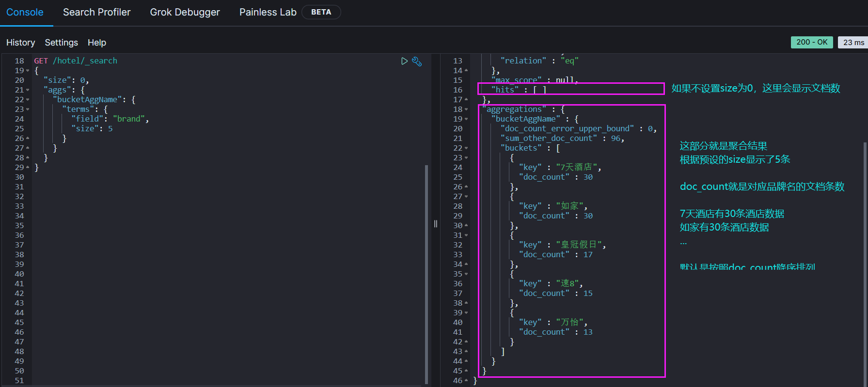Viewport: 868px width, 387px height.
Task: Click the Help link
Action: click(x=96, y=43)
